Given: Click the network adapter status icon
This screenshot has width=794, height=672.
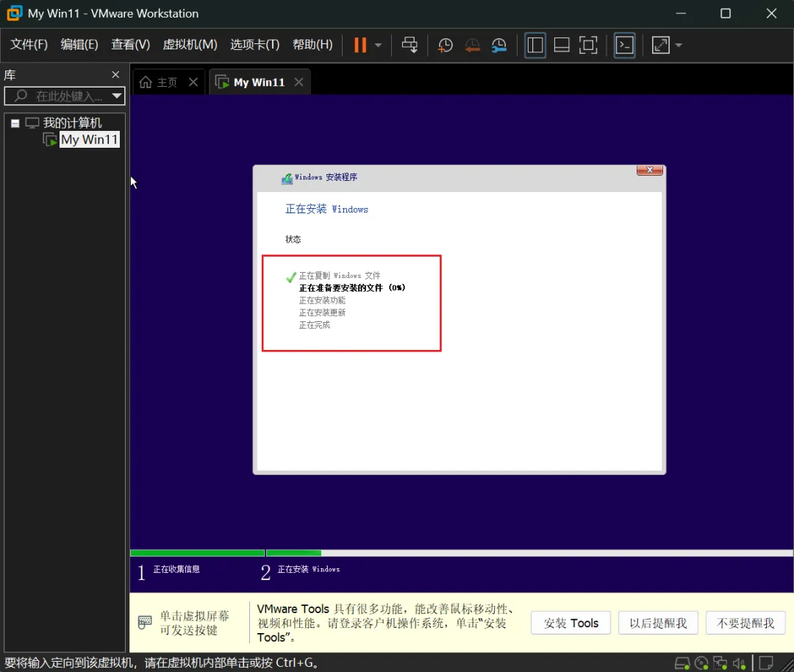Looking at the screenshot, I should [720, 663].
